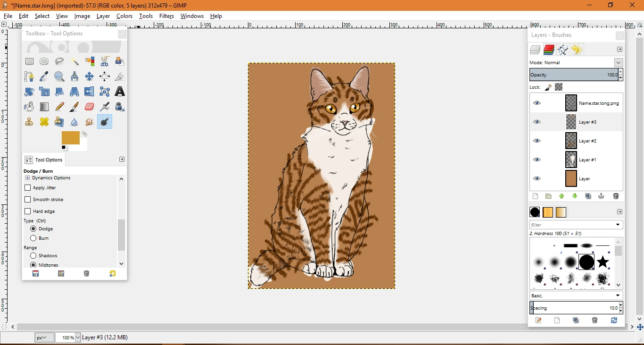Select the Paintbrush tool
This screenshot has height=345, width=644.
pos(74,107)
